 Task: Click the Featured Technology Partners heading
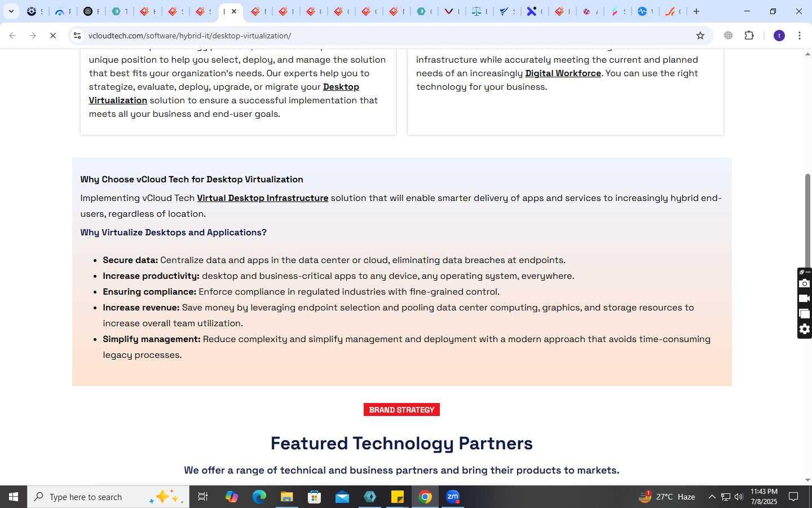tap(401, 444)
